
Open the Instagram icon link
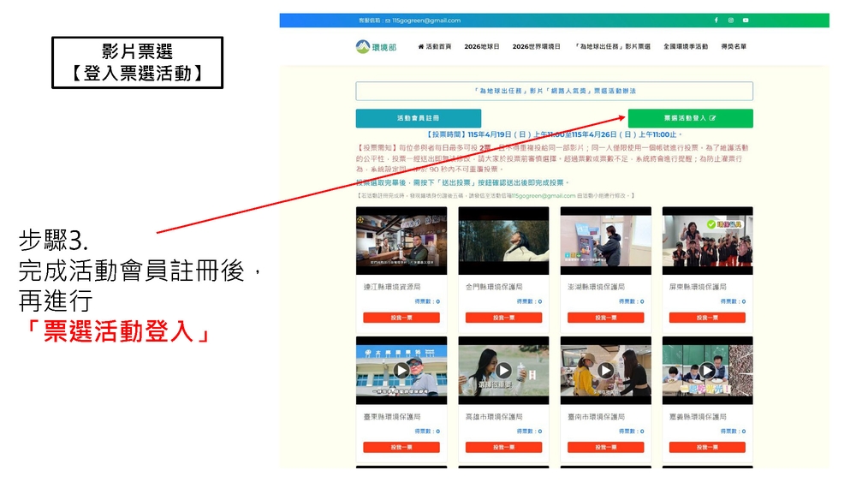731,21
